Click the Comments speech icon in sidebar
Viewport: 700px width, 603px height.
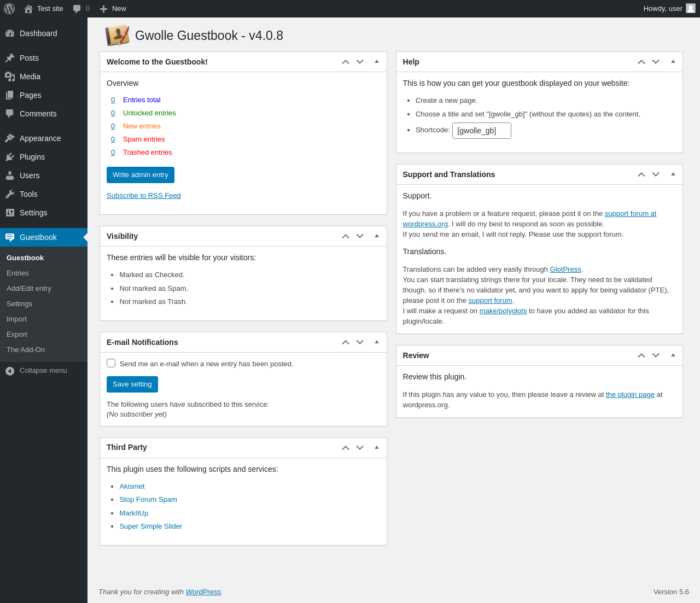(10, 114)
